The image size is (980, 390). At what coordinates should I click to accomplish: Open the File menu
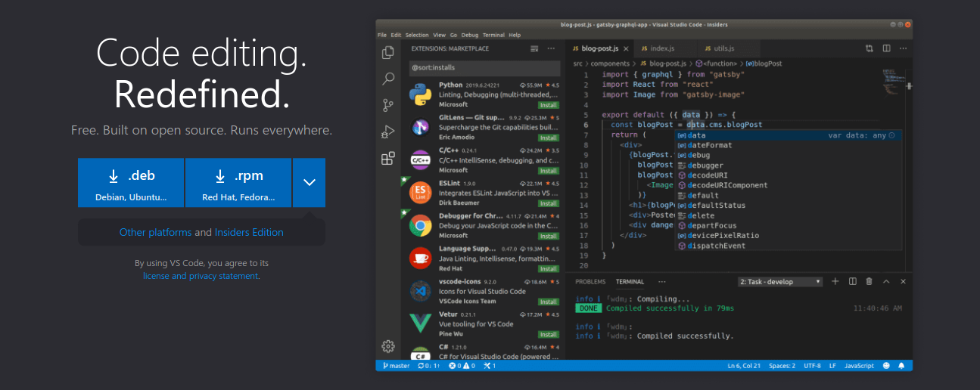click(381, 35)
